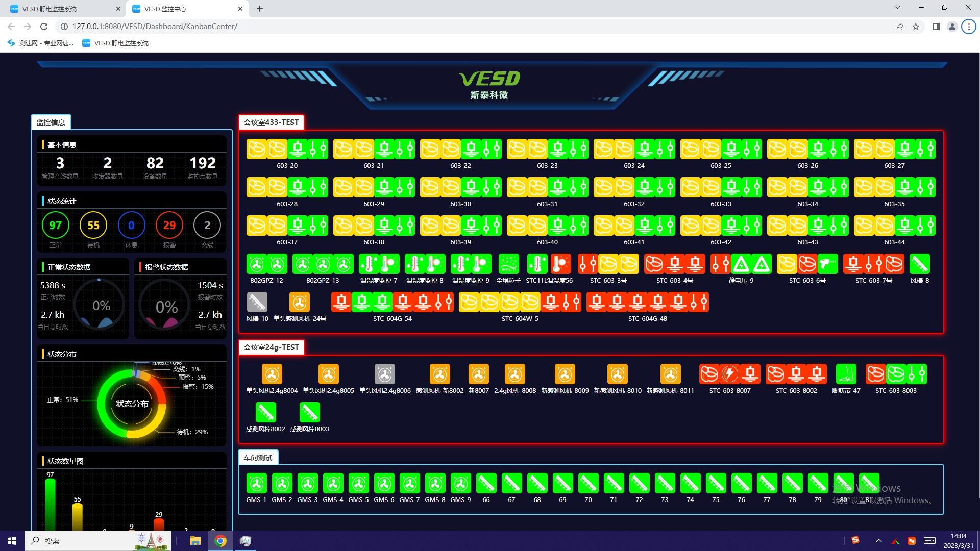
Task: Click the 单头感测风机-24号 fan icon
Action: pyautogui.click(x=300, y=303)
